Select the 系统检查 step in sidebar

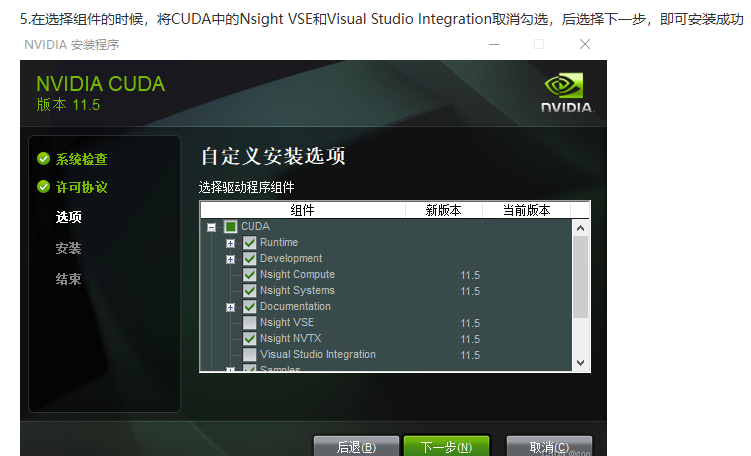(81, 159)
